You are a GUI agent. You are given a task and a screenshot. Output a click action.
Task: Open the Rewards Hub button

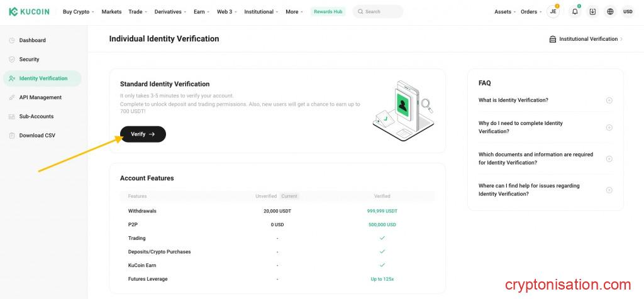328,11
